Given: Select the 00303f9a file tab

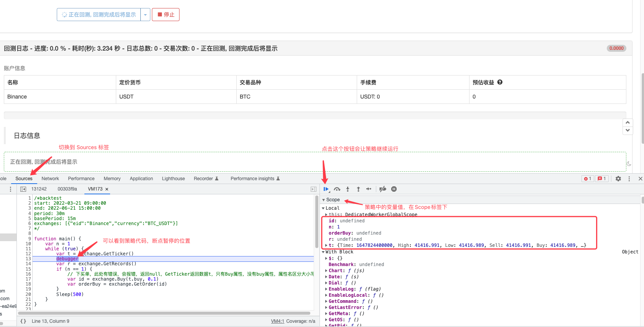Looking at the screenshot, I should (x=67, y=189).
